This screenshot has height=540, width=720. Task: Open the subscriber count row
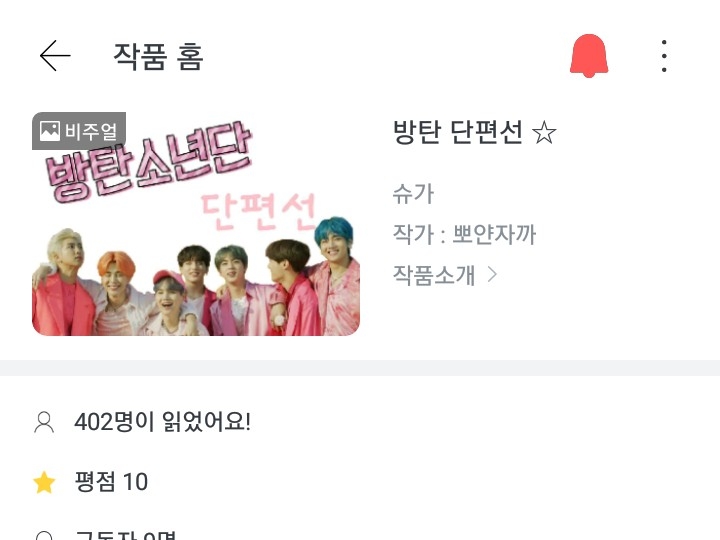point(360,533)
